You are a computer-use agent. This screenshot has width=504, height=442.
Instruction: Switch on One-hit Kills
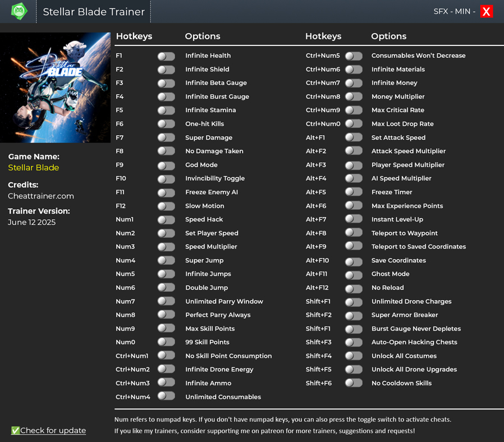(x=166, y=124)
